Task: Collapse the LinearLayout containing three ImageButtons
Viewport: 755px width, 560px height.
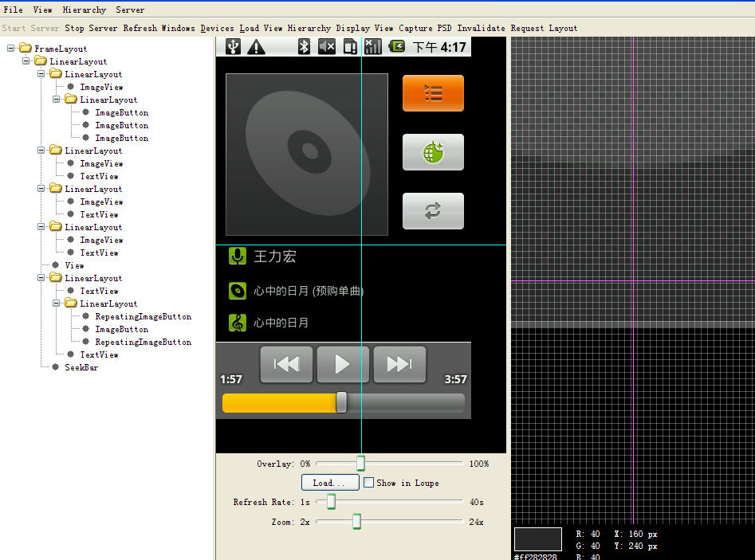Action: (x=57, y=99)
